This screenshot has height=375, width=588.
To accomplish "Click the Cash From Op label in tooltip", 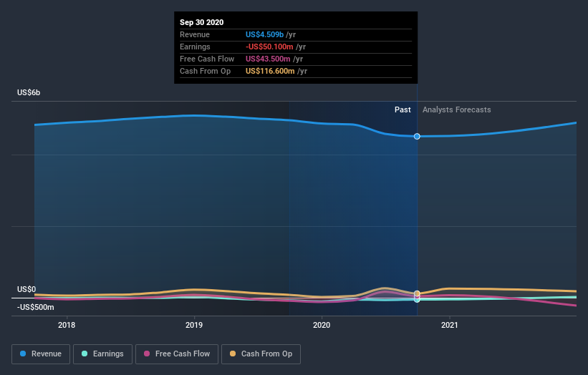I will 205,71.
